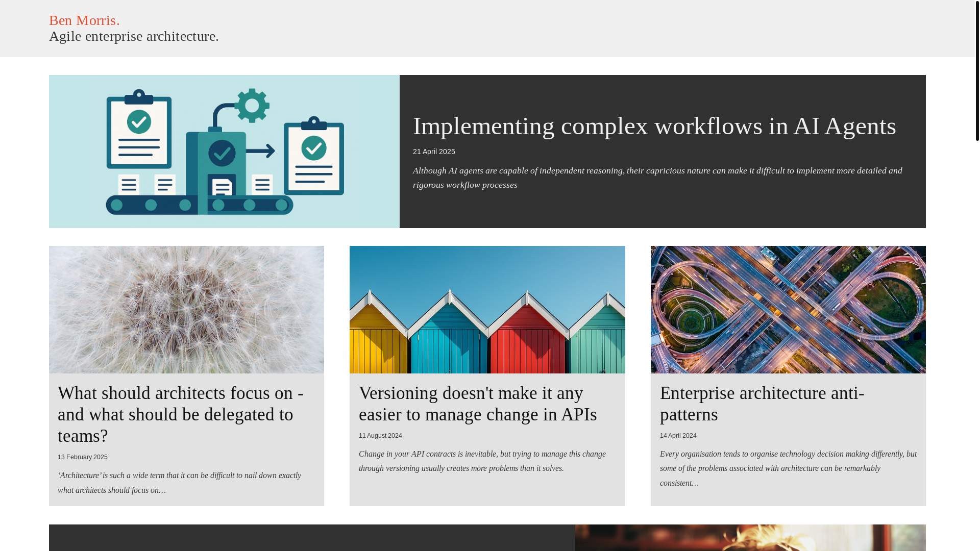This screenshot has width=980, height=551.
Task: Open the Ben Morris home link
Action: 84,20
